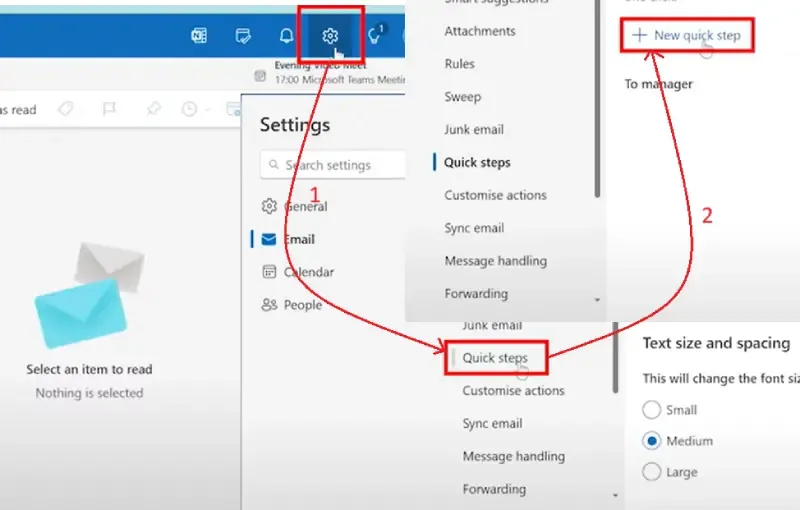Open the Settings gear icon
800x510 pixels.
click(330, 36)
